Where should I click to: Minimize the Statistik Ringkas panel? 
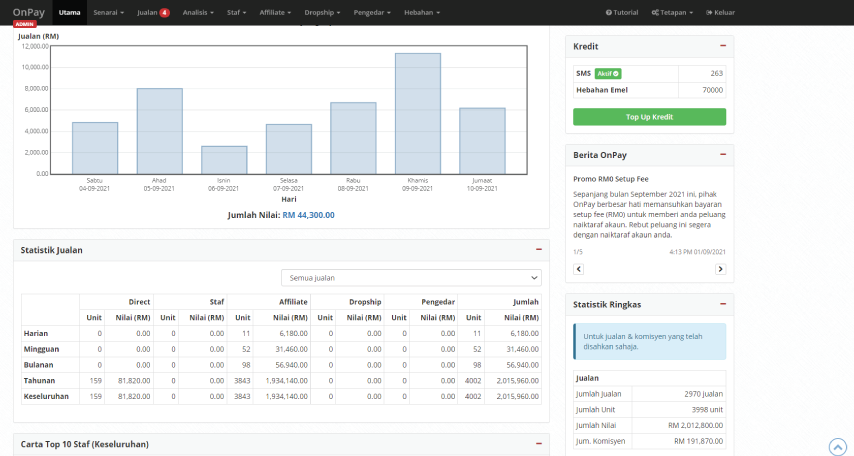722,304
